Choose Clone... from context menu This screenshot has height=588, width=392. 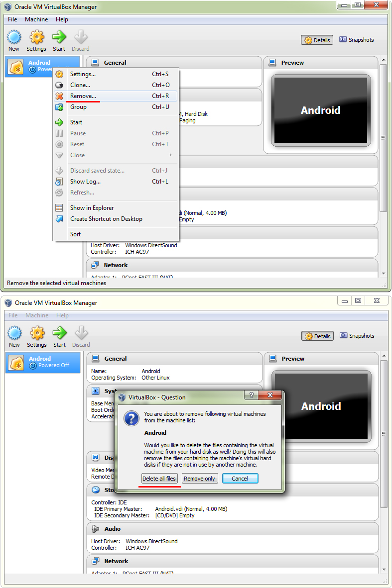(x=116, y=85)
